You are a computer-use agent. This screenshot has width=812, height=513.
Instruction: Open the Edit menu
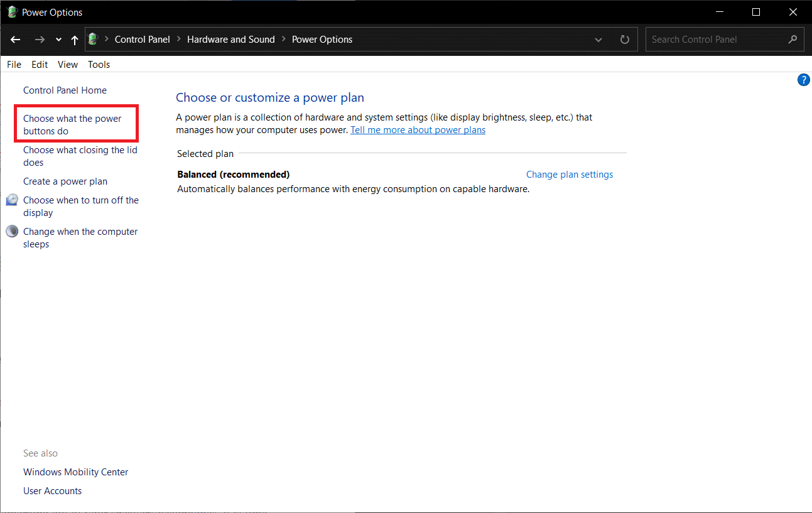click(40, 64)
